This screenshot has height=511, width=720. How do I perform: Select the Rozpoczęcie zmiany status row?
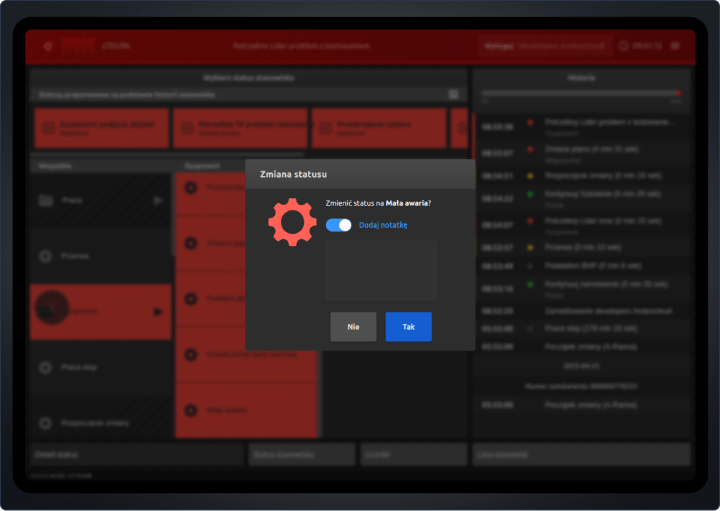click(x=100, y=422)
